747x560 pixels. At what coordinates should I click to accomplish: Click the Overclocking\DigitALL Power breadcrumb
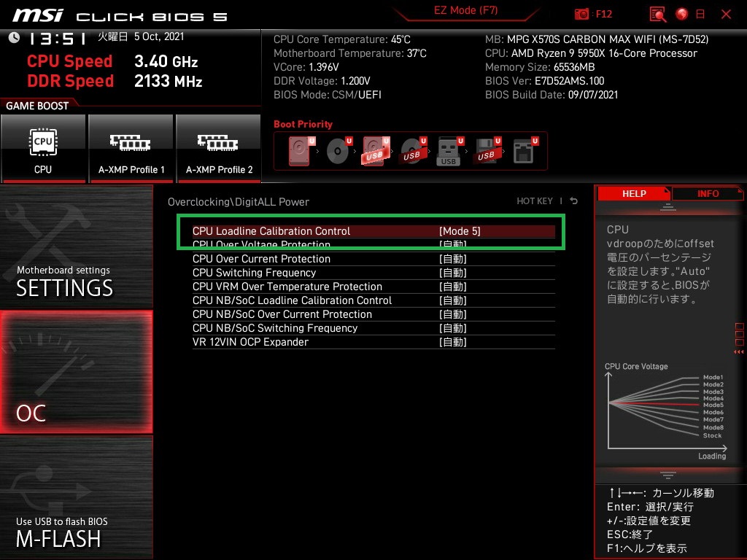(239, 201)
